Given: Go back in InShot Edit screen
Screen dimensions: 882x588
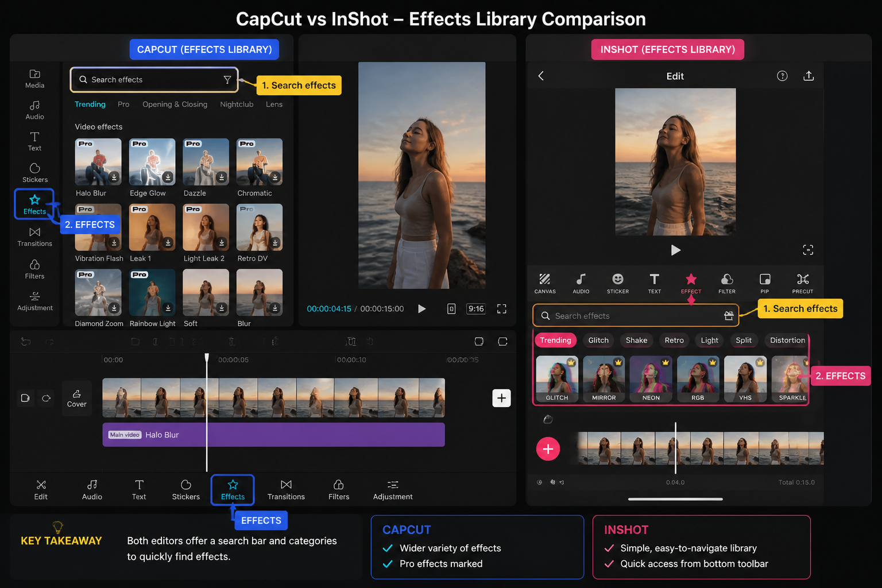Looking at the screenshot, I should [541, 76].
